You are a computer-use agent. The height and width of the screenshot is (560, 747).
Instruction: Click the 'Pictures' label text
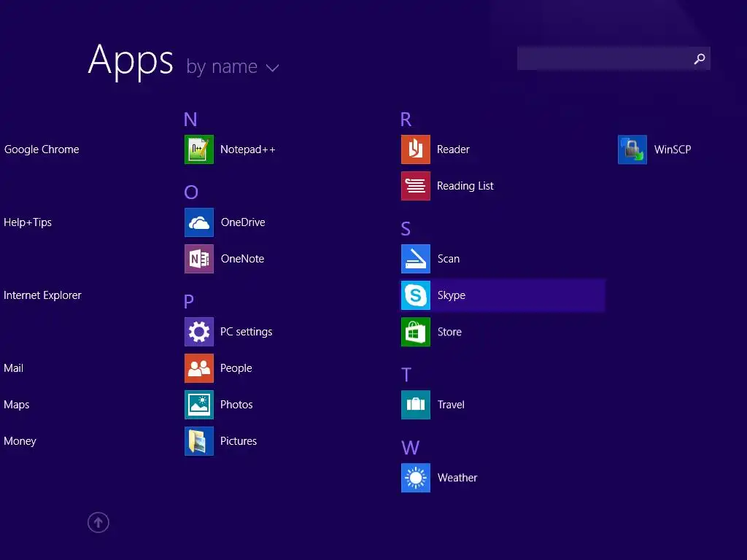click(x=239, y=441)
